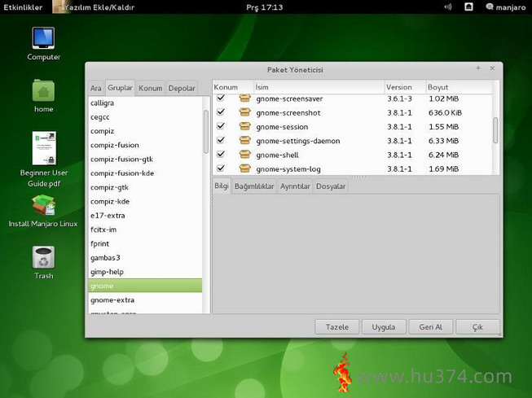Screen dimensions: 532x398
Task: Click the gnome-shell package icon
Action: 244,155
